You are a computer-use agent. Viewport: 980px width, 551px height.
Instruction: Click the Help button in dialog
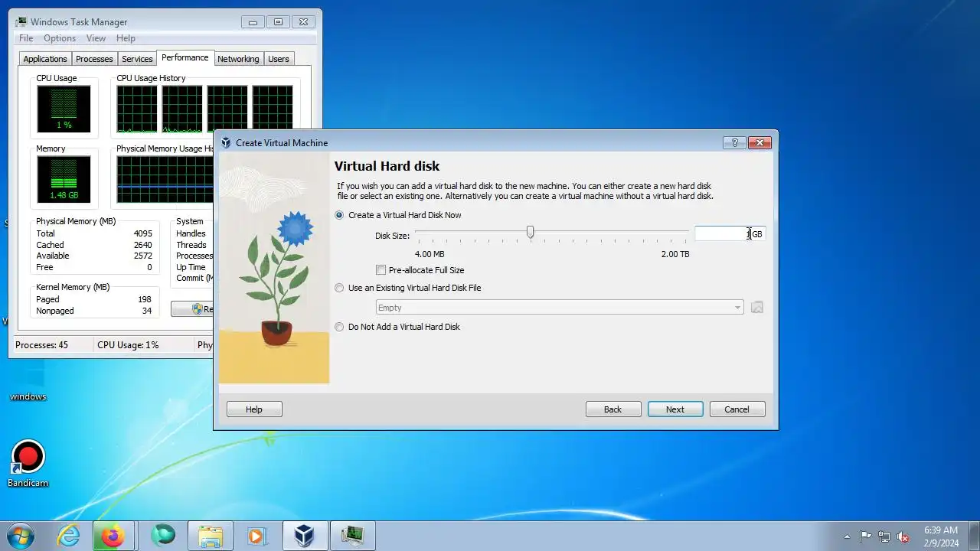pyautogui.click(x=254, y=409)
